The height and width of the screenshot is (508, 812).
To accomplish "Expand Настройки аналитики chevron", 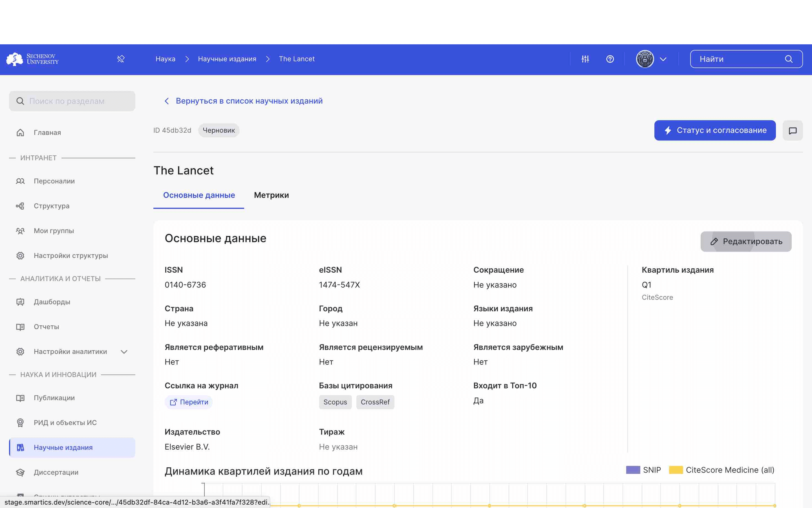I will tap(124, 352).
